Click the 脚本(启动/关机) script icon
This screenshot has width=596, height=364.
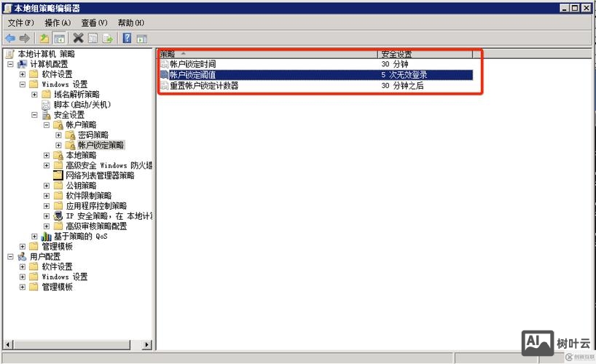click(x=46, y=105)
